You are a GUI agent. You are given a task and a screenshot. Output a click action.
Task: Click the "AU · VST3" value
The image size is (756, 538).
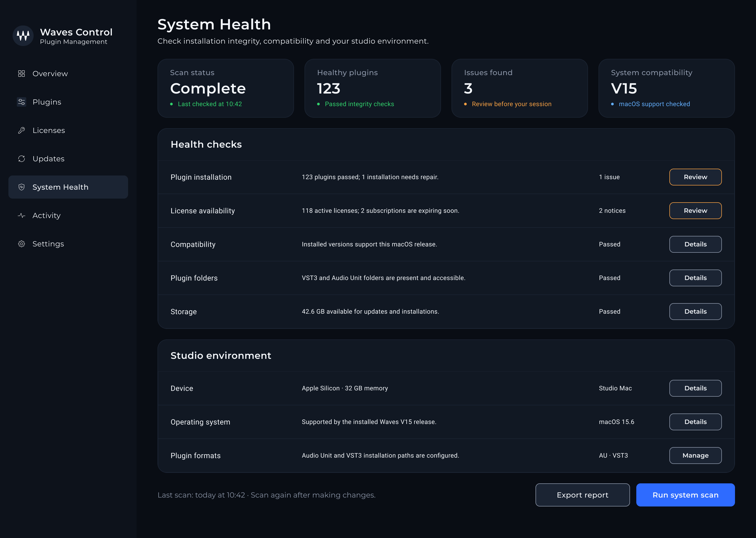click(613, 456)
